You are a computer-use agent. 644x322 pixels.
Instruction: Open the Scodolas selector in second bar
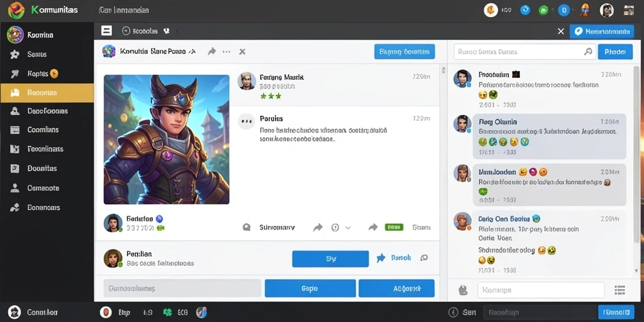click(x=140, y=31)
